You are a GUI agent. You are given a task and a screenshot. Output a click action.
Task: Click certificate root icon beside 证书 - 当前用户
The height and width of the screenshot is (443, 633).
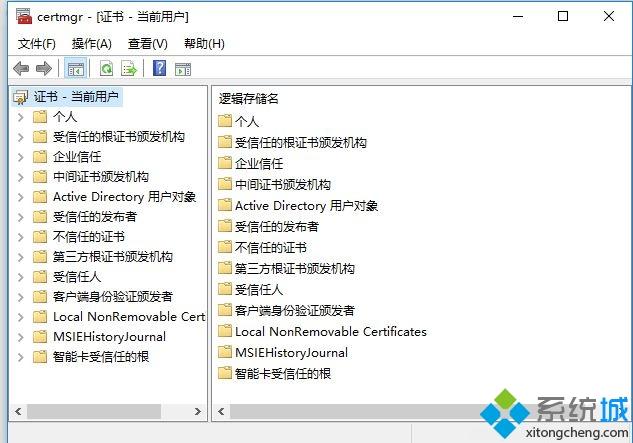20,97
